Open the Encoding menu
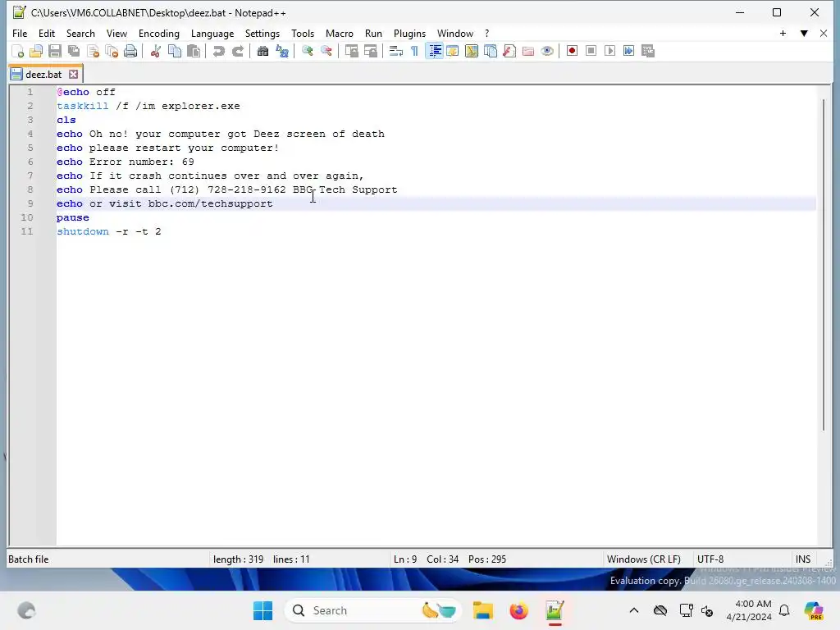This screenshot has width=840, height=630. [159, 33]
